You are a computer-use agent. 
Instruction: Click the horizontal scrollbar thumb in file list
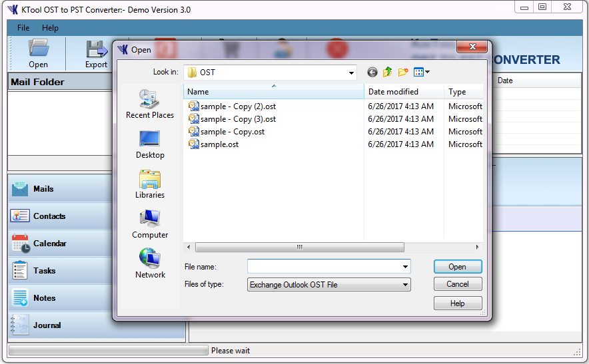coord(300,248)
